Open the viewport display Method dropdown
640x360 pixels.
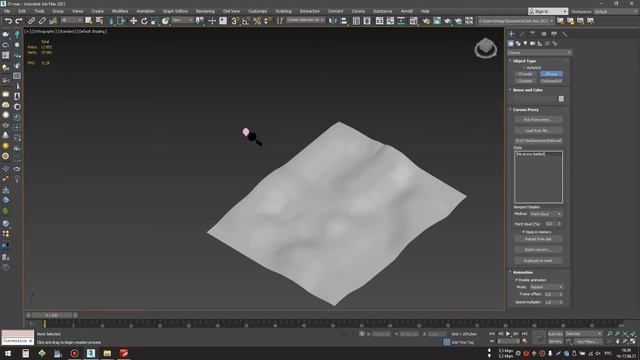click(x=546, y=214)
